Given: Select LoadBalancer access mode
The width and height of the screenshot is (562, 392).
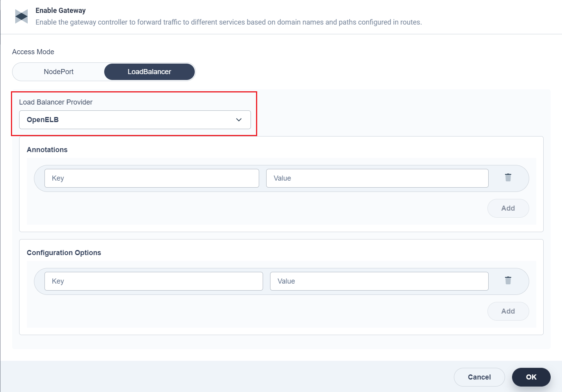Looking at the screenshot, I should [149, 72].
